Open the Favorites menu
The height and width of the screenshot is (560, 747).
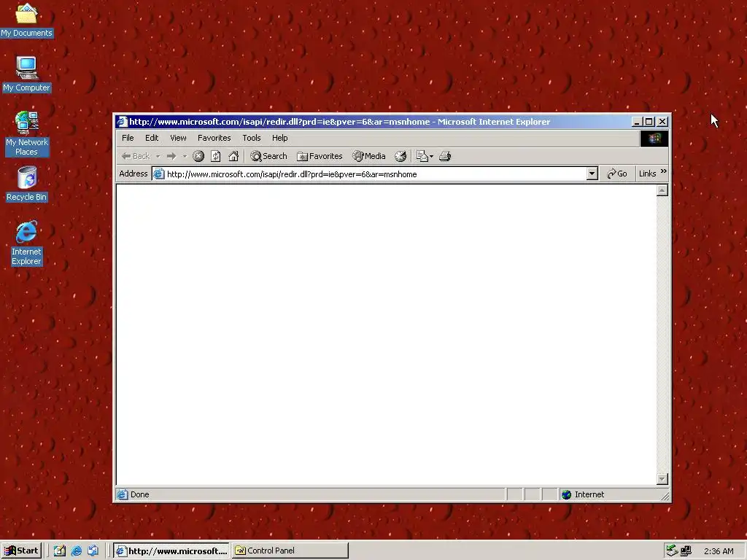coord(214,138)
